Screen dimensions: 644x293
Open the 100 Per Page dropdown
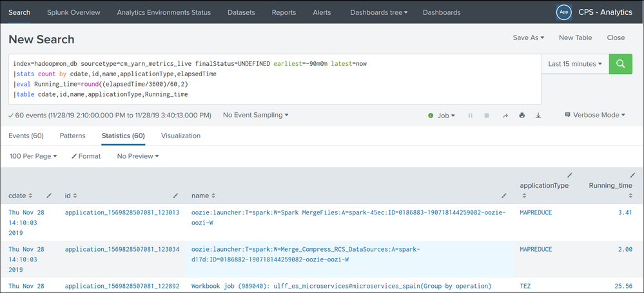pos(33,156)
